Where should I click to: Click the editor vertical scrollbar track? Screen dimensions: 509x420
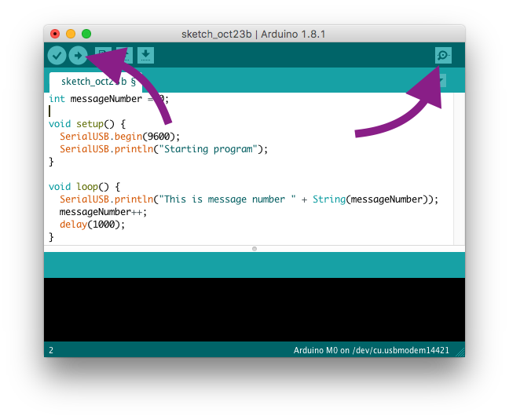tap(459, 169)
